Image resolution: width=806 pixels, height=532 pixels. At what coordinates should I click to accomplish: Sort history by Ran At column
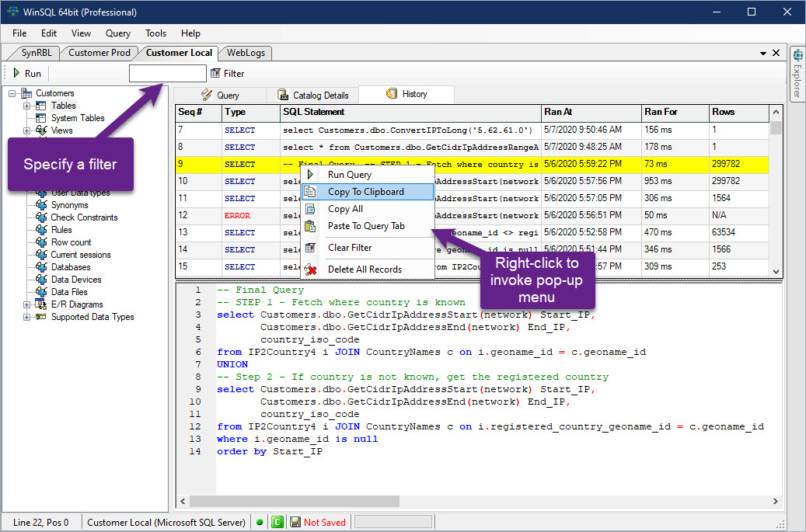(x=591, y=112)
